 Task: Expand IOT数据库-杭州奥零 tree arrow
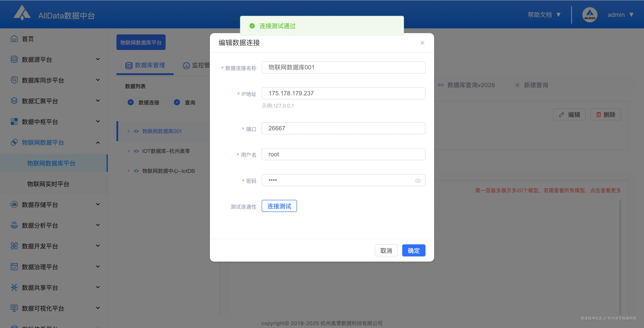pyautogui.click(x=129, y=151)
